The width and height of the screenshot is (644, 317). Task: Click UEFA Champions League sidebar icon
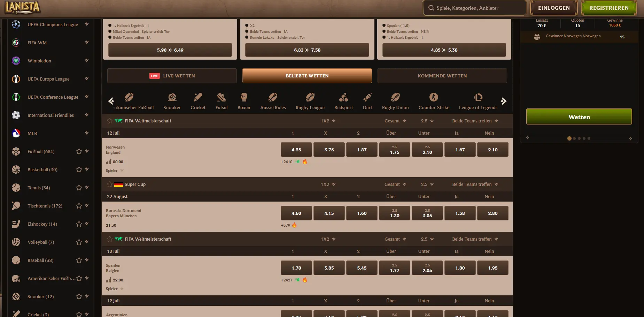click(x=16, y=24)
